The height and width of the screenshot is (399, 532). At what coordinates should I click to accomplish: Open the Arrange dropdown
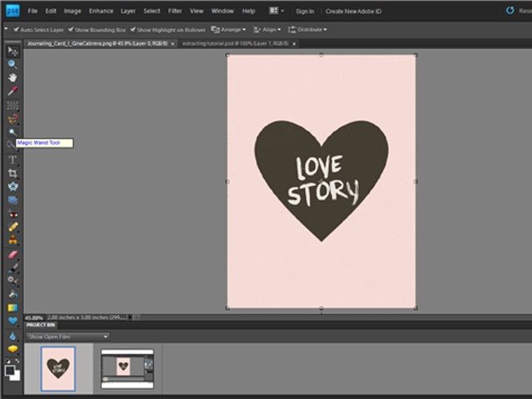pos(229,30)
